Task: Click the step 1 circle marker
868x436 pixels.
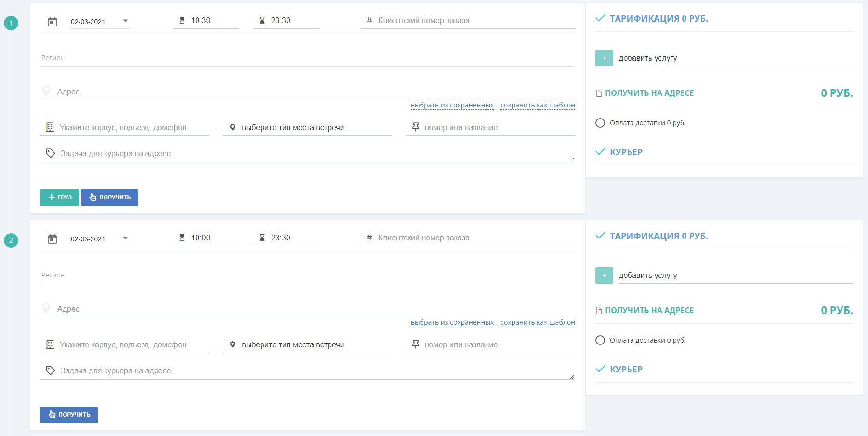Action: 11,23
